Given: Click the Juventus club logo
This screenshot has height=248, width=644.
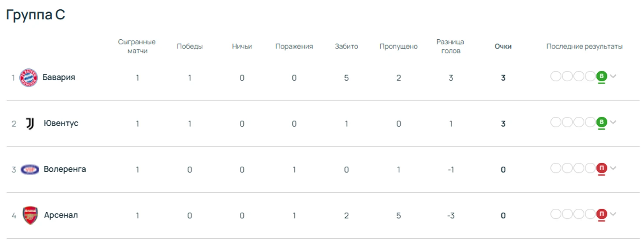Looking at the screenshot, I should tap(30, 124).
